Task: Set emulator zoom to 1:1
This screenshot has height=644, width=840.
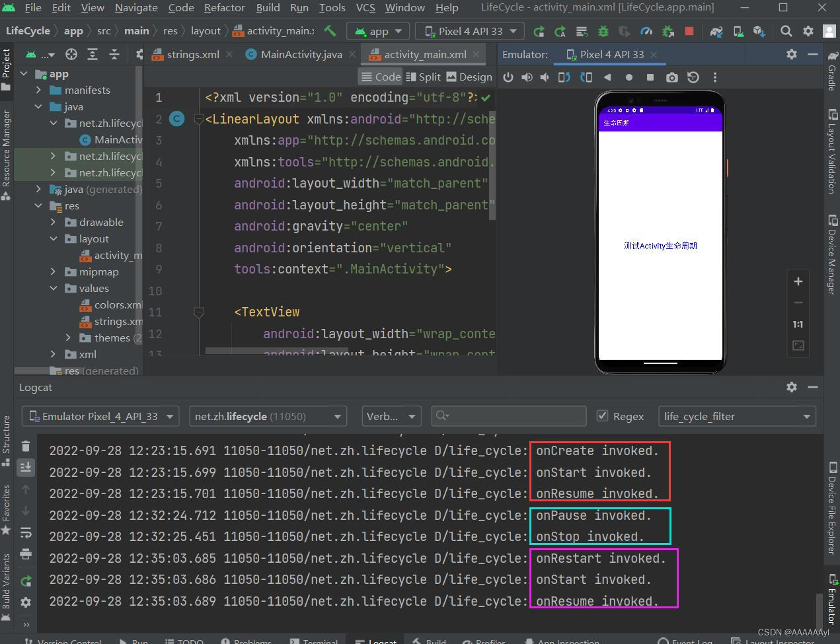Action: (x=798, y=324)
